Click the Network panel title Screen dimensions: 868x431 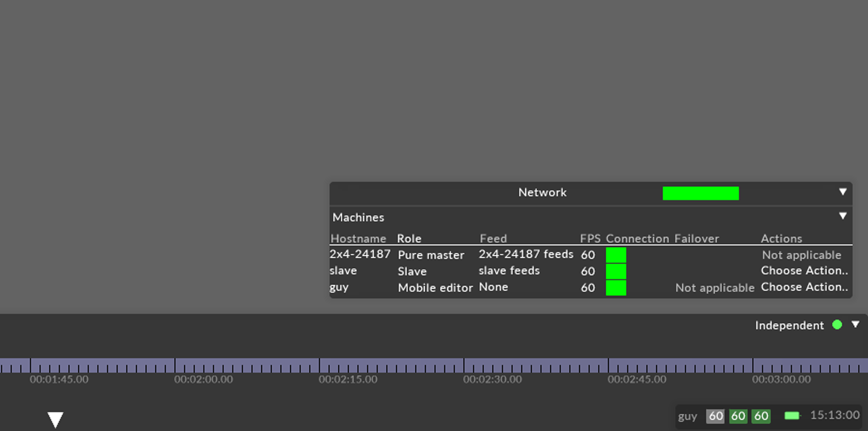tap(542, 193)
